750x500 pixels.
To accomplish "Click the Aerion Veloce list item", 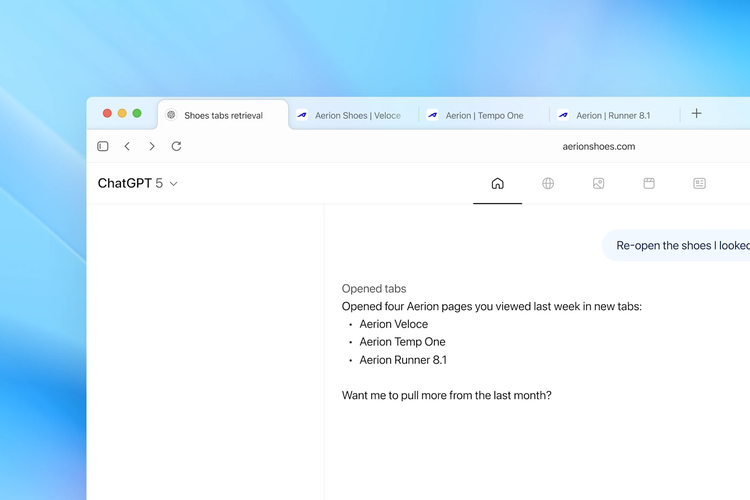I will [393, 324].
